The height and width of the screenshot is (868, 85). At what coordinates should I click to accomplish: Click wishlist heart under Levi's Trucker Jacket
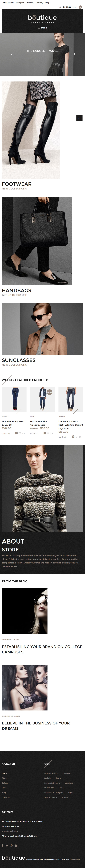point(48,433)
